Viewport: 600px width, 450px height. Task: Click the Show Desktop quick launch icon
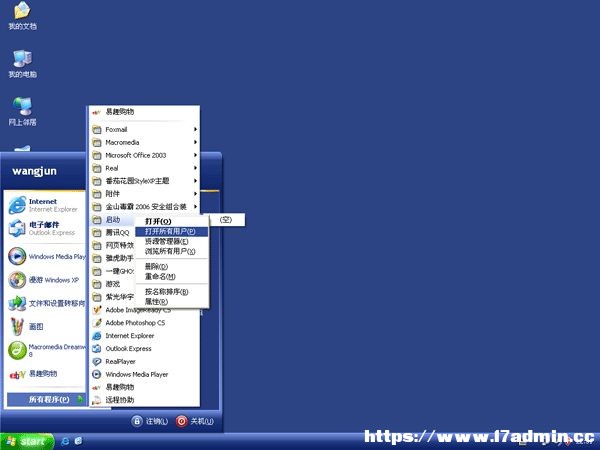click(x=78, y=441)
